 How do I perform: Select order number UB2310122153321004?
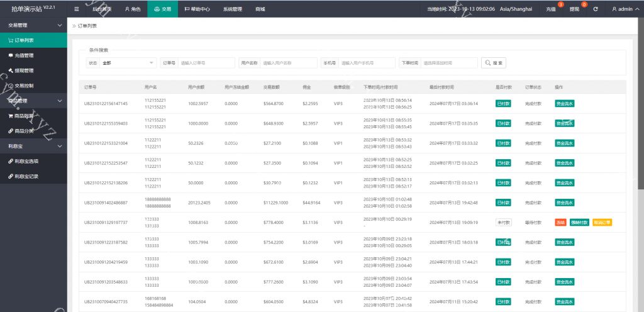point(106,143)
